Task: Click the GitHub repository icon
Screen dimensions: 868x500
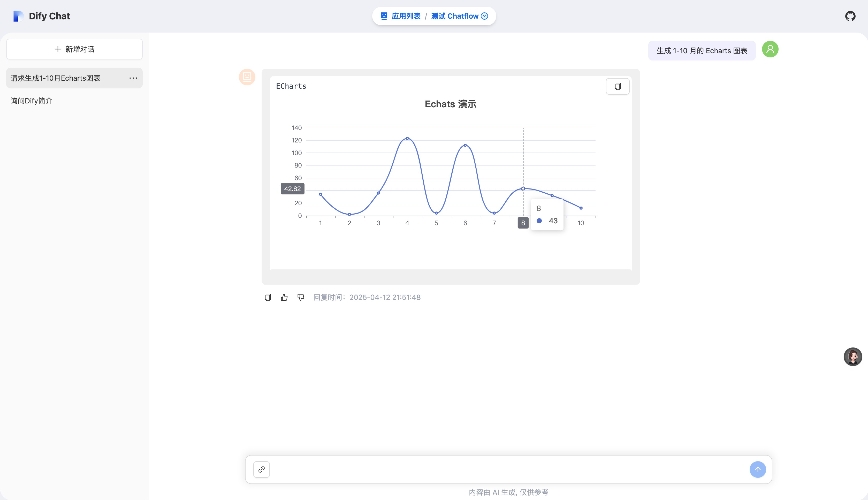Action: click(x=850, y=16)
